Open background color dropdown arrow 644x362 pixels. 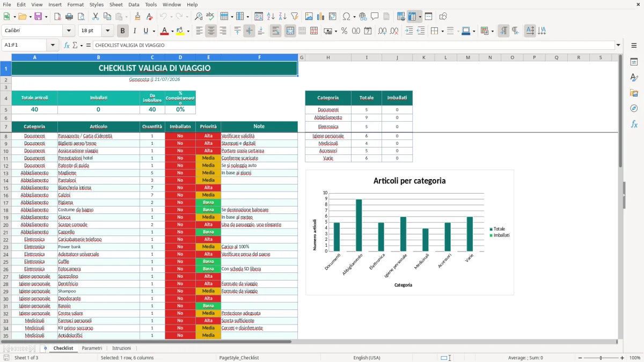(x=188, y=31)
